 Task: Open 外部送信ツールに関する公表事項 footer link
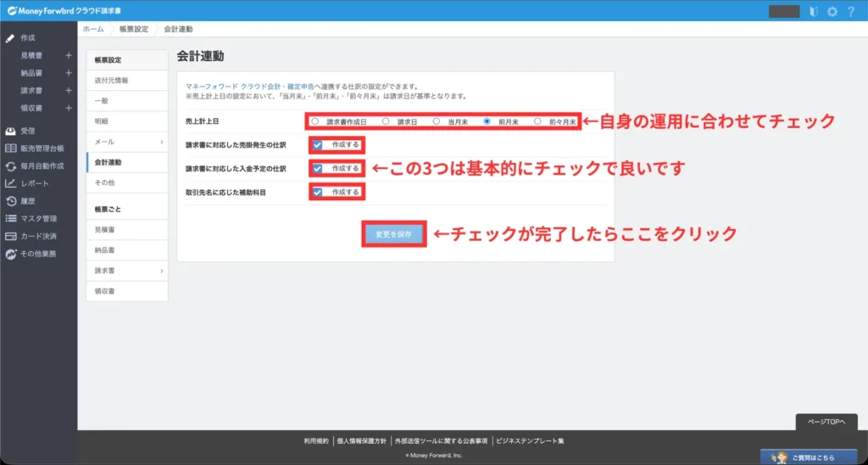441,441
